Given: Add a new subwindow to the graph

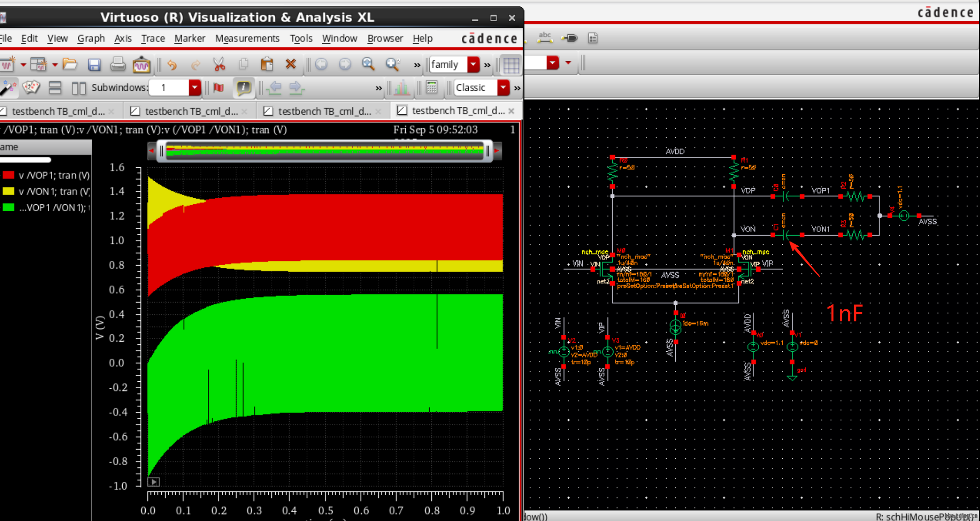Looking at the screenshot, I should coord(38,65).
